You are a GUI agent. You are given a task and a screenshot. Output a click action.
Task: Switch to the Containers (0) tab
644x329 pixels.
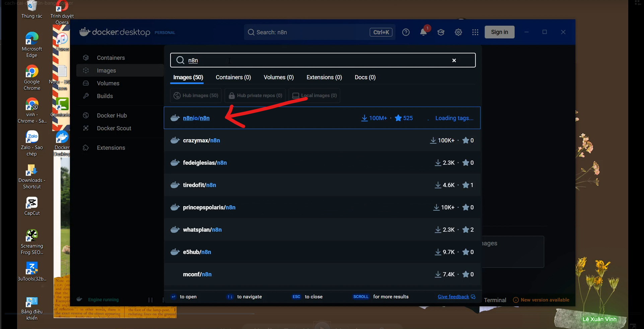point(233,77)
